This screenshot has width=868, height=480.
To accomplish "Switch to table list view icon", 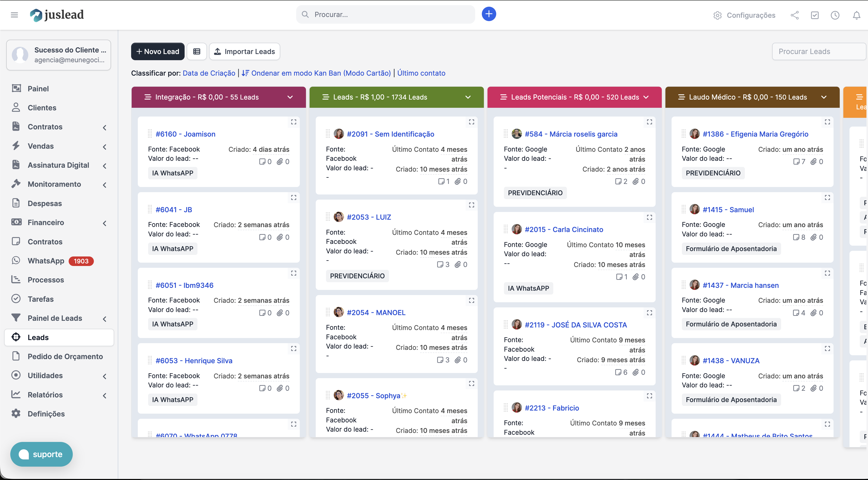I will tap(197, 51).
